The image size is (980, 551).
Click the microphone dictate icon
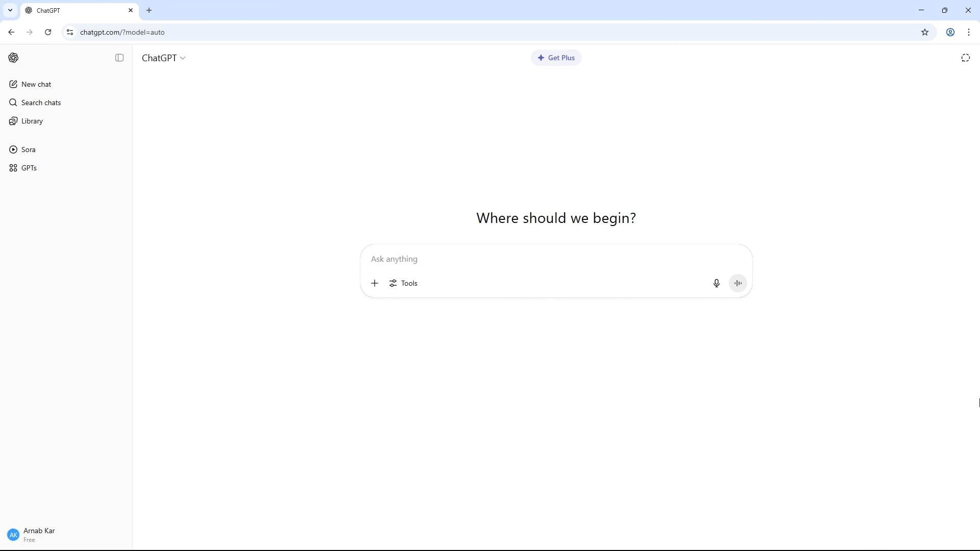coord(716,283)
